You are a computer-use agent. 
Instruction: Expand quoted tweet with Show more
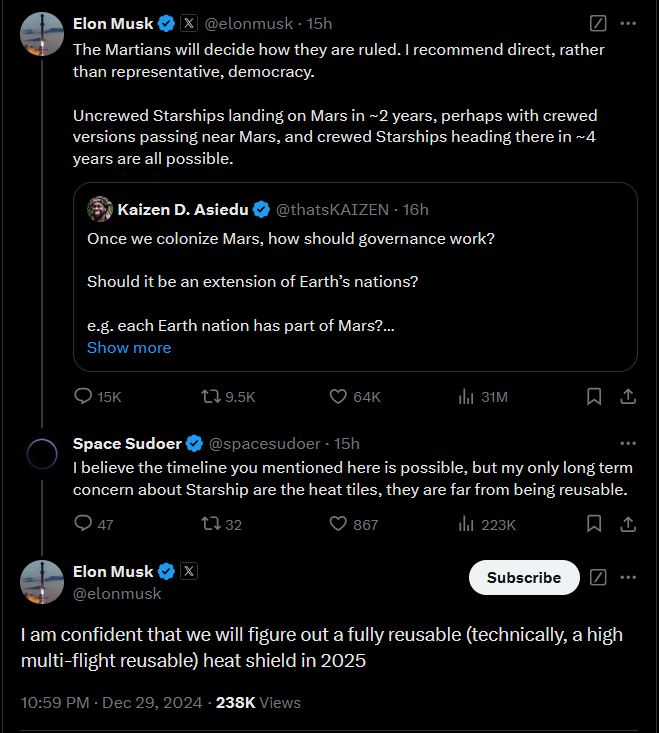click(x=129, y=348)
